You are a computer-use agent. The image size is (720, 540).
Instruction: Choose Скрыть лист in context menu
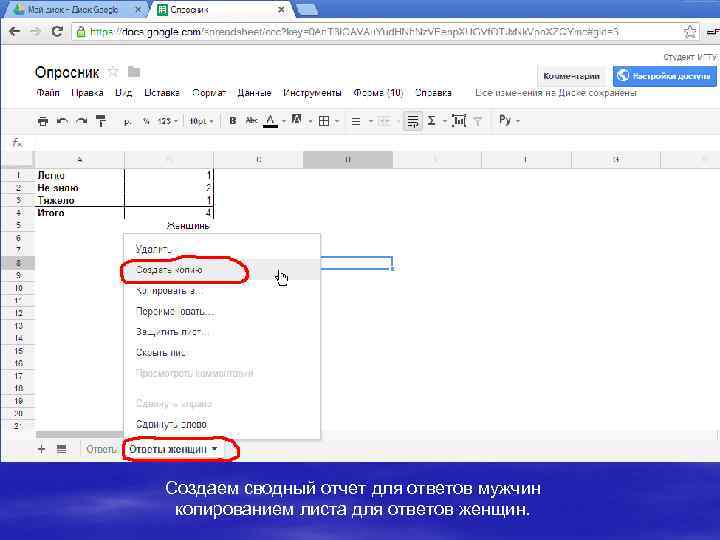(x=222, y=353)
